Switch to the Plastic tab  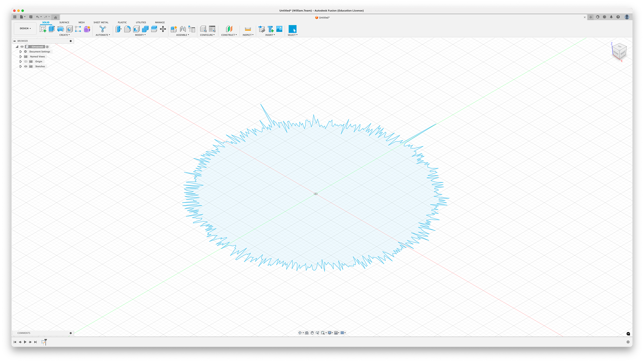(122, 22)
